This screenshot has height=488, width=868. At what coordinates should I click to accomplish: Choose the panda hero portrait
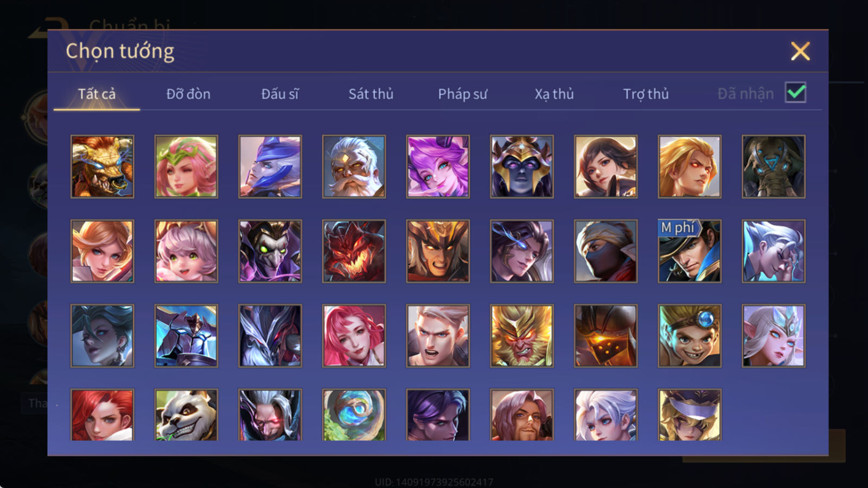186,415
